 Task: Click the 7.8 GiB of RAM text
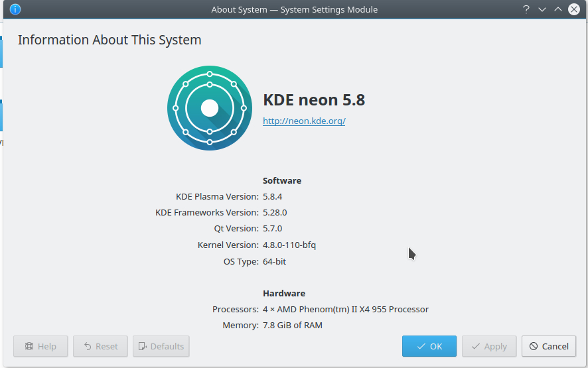[293, 325]
